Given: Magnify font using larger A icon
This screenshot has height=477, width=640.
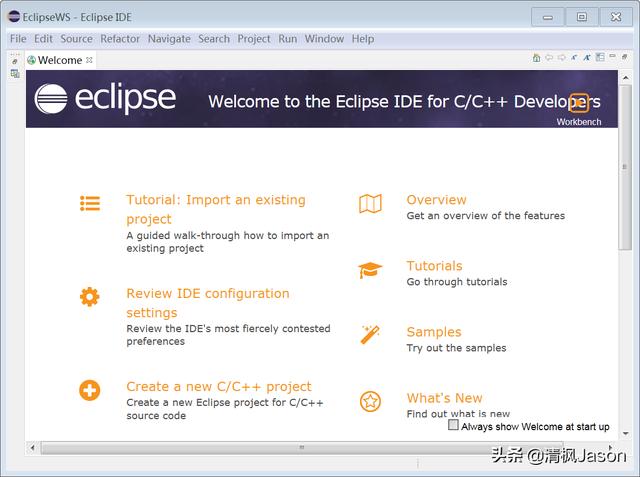Looking at the screenshot, I should coord(587,58).
